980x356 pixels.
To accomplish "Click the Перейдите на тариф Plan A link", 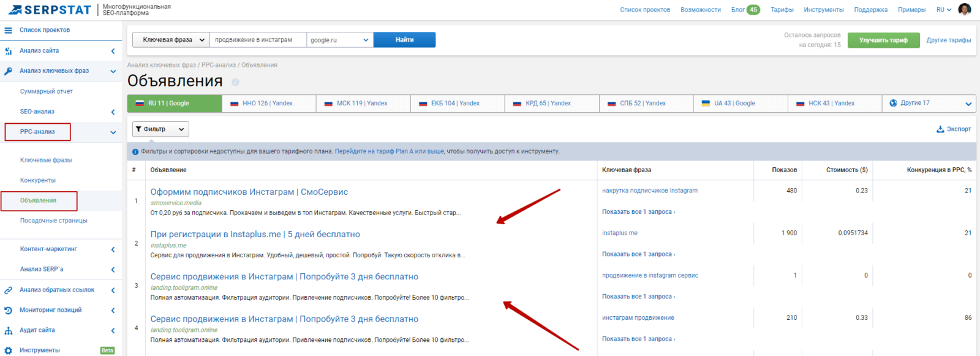I will [390, 151].
